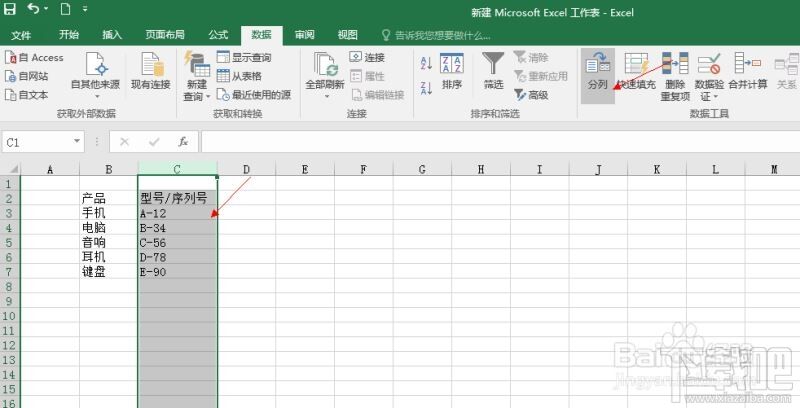800x408 pixels.
Task: Switch to the 开始 tab
Action: [x=69, y=35]
